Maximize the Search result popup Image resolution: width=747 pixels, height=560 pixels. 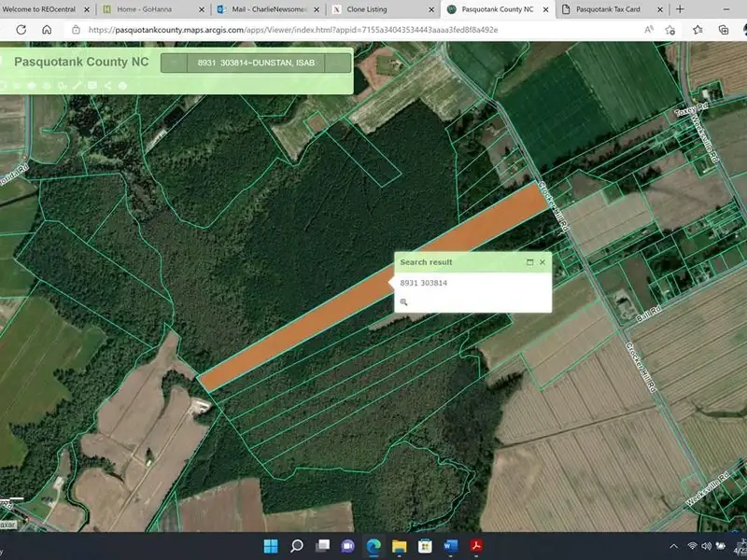(x=529, y=262)
